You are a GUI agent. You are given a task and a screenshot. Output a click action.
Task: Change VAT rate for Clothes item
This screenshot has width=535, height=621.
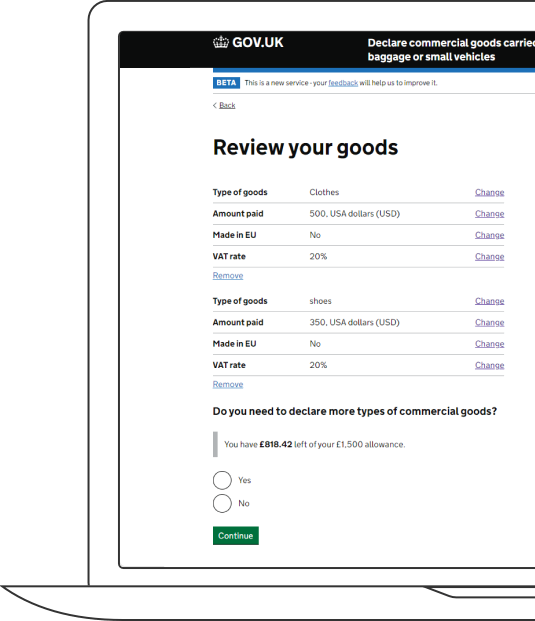[x=489, y=257]
